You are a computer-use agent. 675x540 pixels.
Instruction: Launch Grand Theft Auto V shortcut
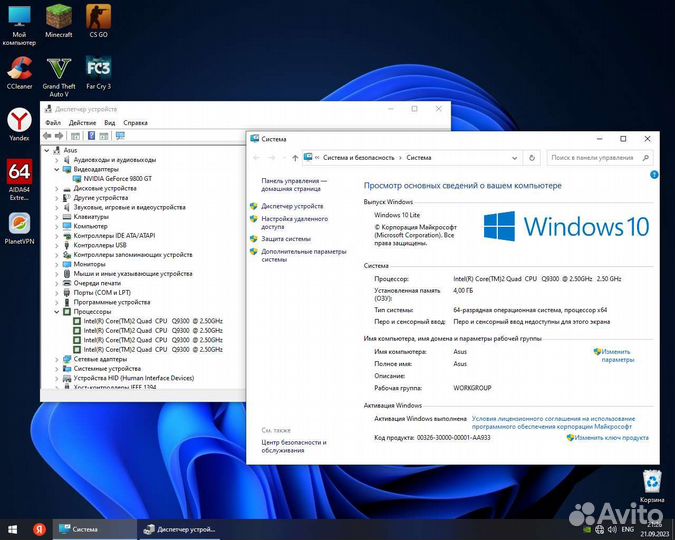[59, 76]
